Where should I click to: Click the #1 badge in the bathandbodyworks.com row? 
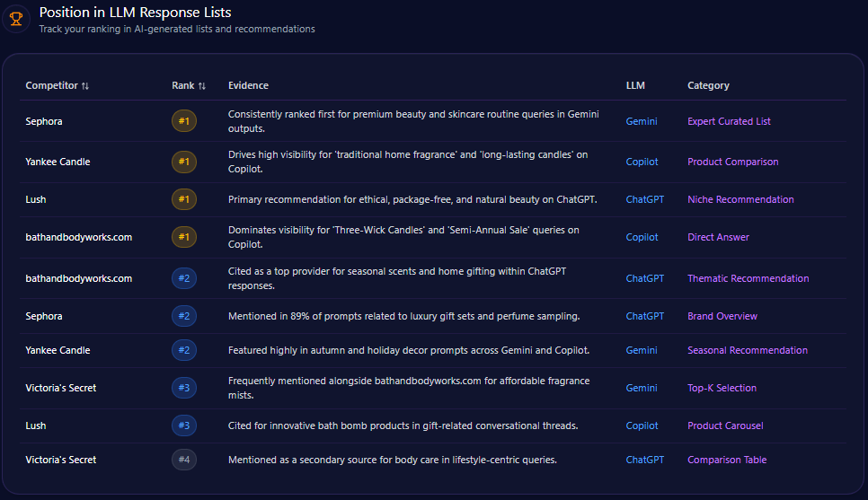[x=183, y=237]
